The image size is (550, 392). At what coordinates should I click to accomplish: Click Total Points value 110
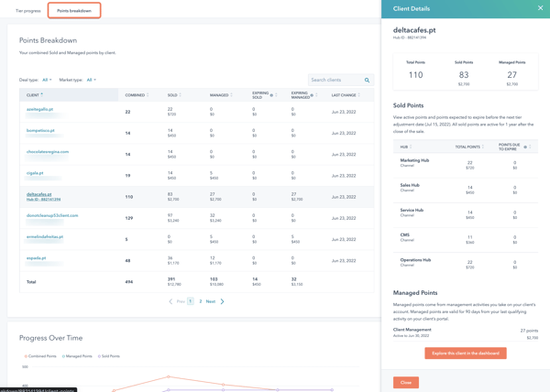click(415, 75)
